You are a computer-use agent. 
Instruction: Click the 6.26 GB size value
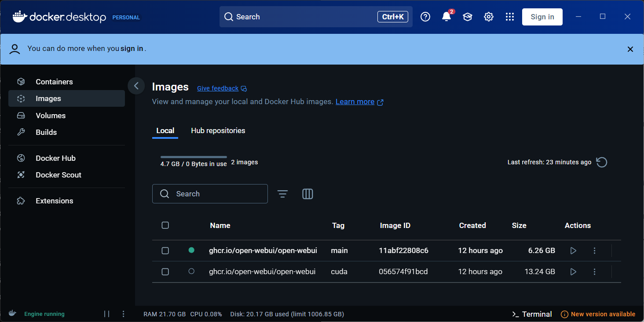(542, 250)
